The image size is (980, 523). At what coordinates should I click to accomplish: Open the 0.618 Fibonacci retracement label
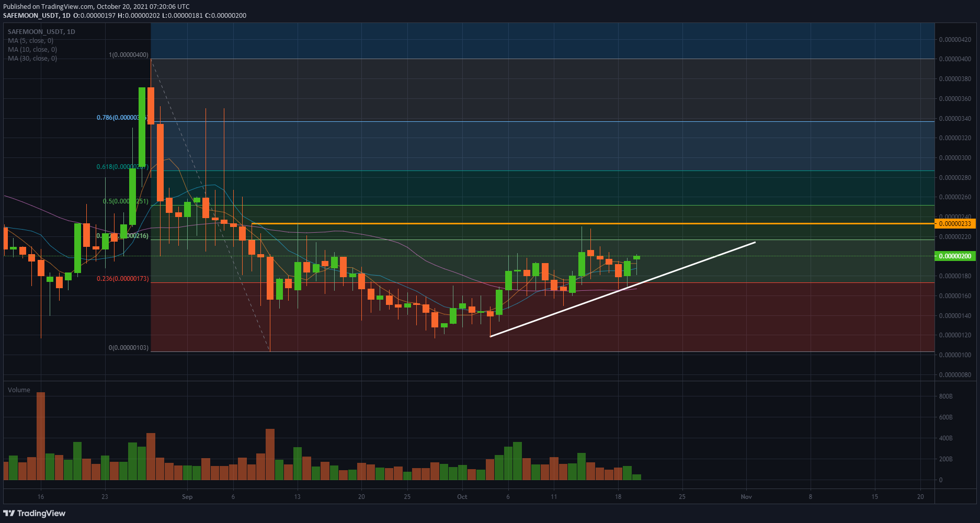click(x=121, y=166)
